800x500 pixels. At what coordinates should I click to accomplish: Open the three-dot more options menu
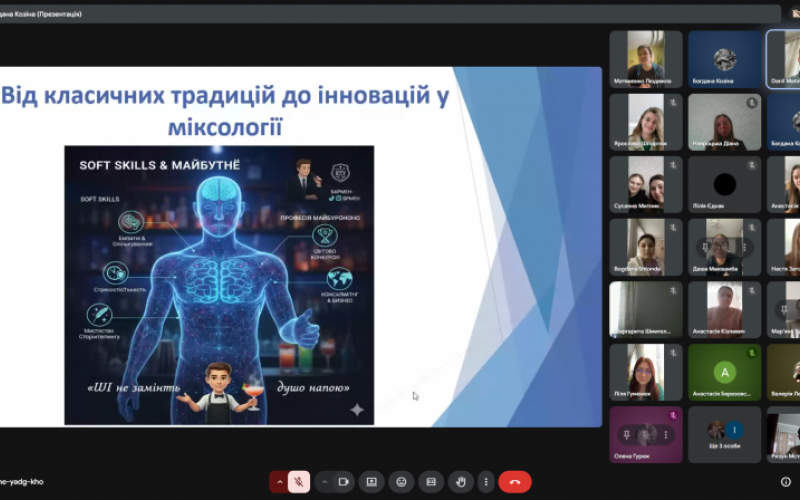click(486, 481)
